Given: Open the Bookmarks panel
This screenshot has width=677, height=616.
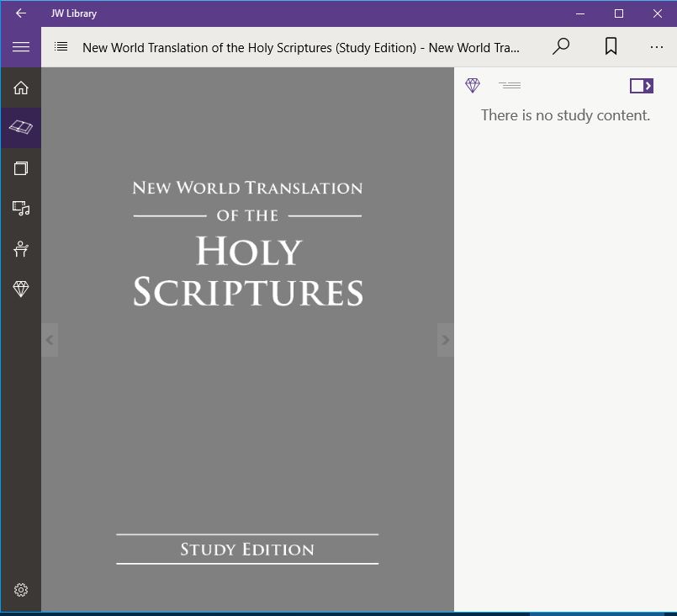Looking at the screenshot, I should 611,47.
